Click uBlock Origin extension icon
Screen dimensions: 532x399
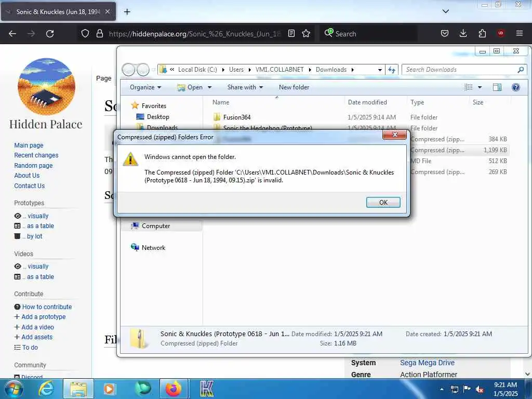coord(501,33)
